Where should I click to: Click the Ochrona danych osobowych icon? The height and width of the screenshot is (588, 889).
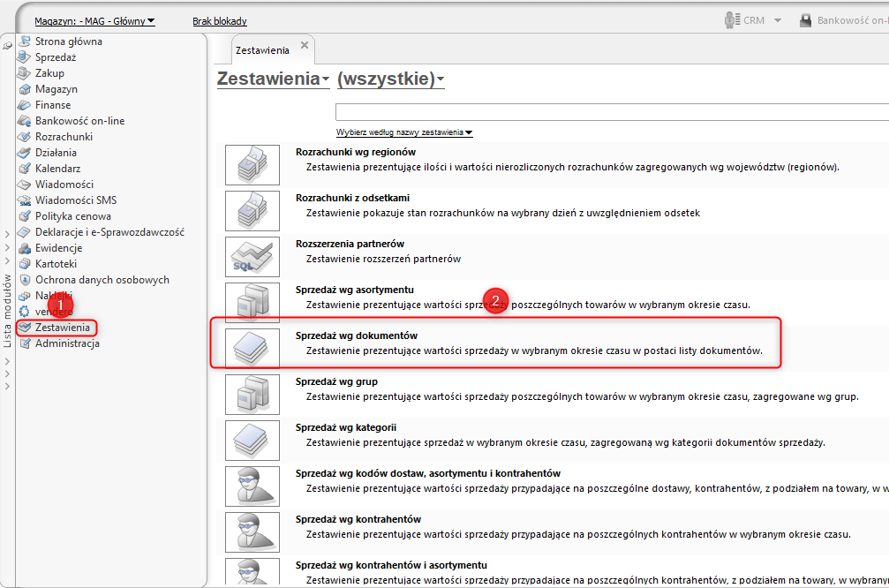(24, 280)
